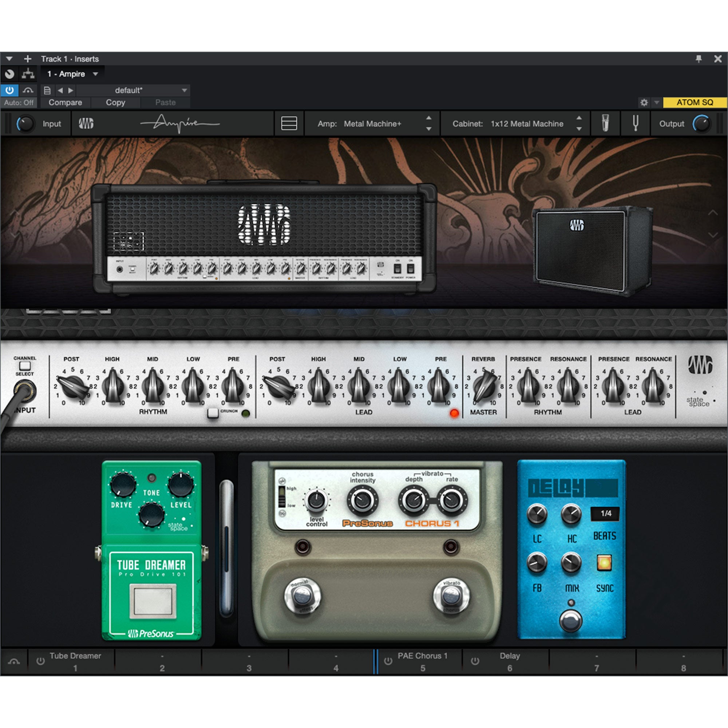Open the preset file browser icon
The height and width of the screenshot is (728, 728).
[47, 90]
